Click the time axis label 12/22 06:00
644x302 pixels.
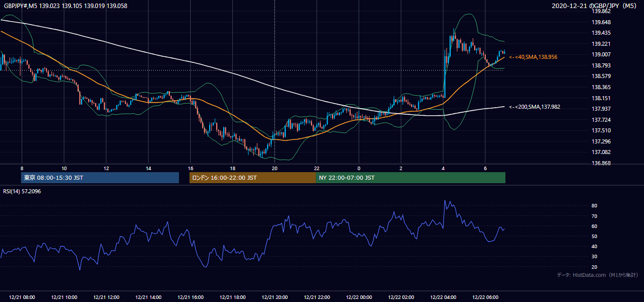click(x=485, y=297)
